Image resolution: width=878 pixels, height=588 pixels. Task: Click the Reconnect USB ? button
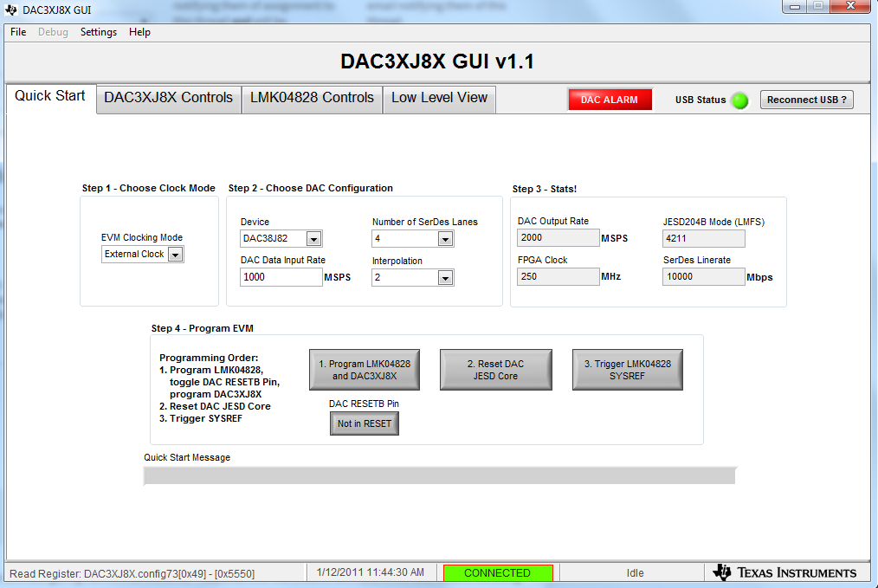coord(806,100)
